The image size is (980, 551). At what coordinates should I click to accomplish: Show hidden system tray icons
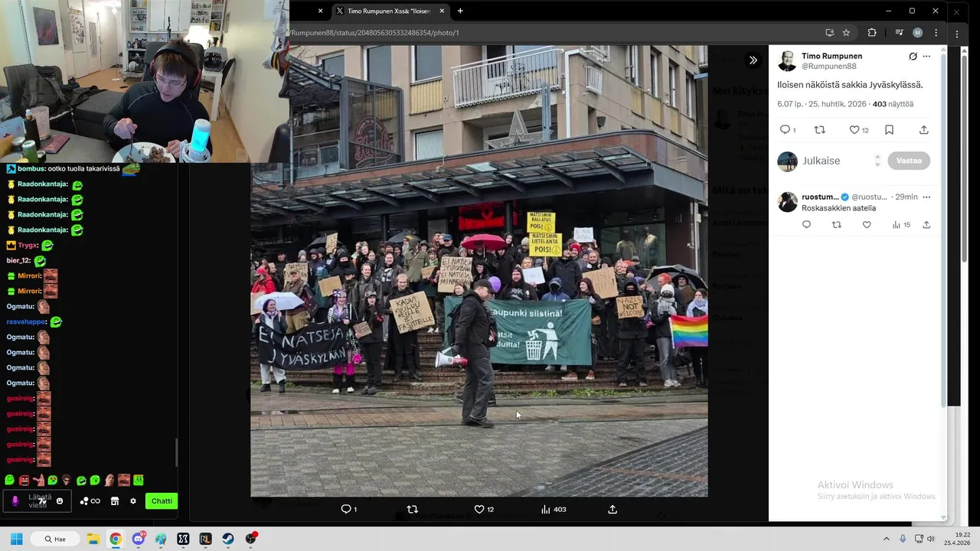pos(887,539)
